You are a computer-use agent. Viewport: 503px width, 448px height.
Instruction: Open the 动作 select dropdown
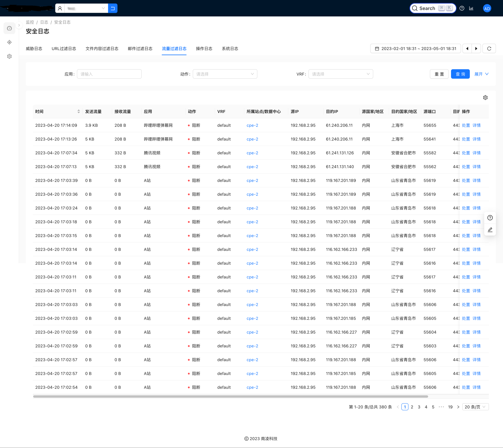225,74
